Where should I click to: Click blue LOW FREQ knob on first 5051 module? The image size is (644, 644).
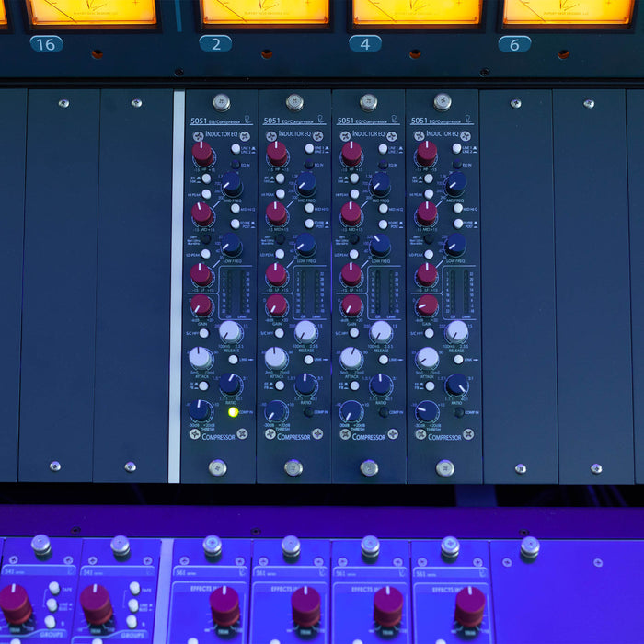[231, 245]
